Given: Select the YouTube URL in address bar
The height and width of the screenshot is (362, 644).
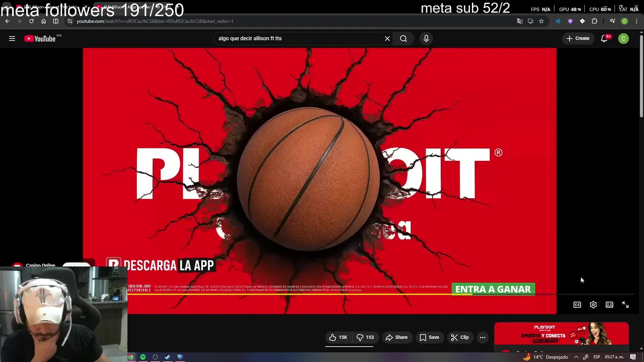Looking at the screenshot, I should pos(154,21).
